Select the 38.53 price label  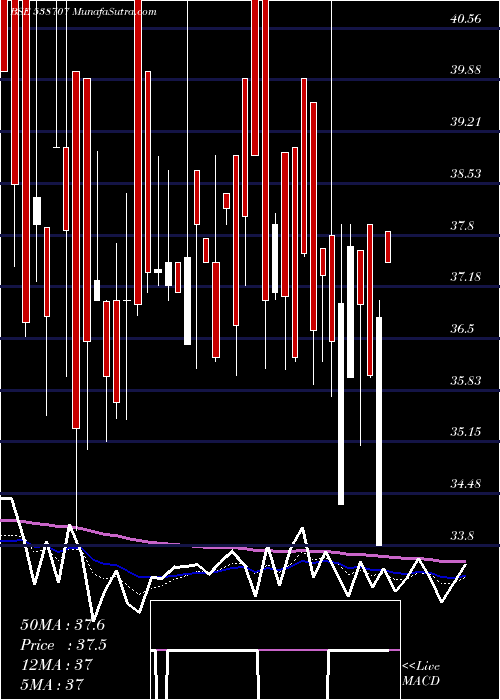(x=466, y=174)
